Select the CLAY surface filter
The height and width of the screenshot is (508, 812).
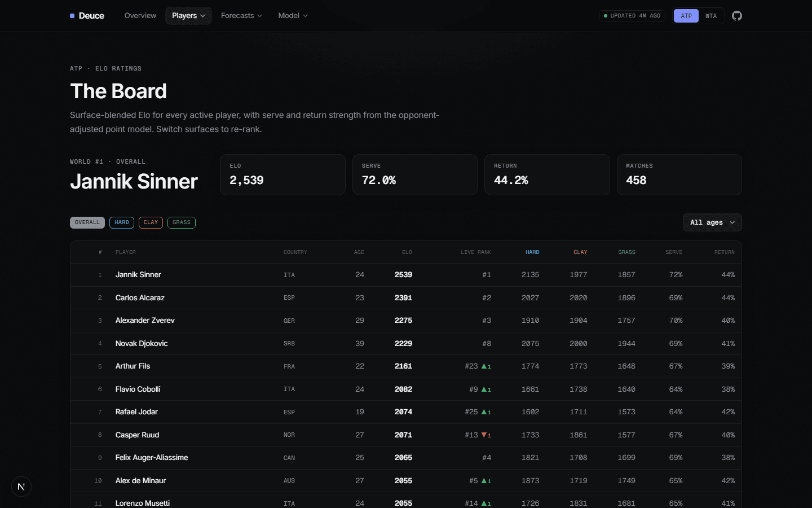click(x=151, y=222)
